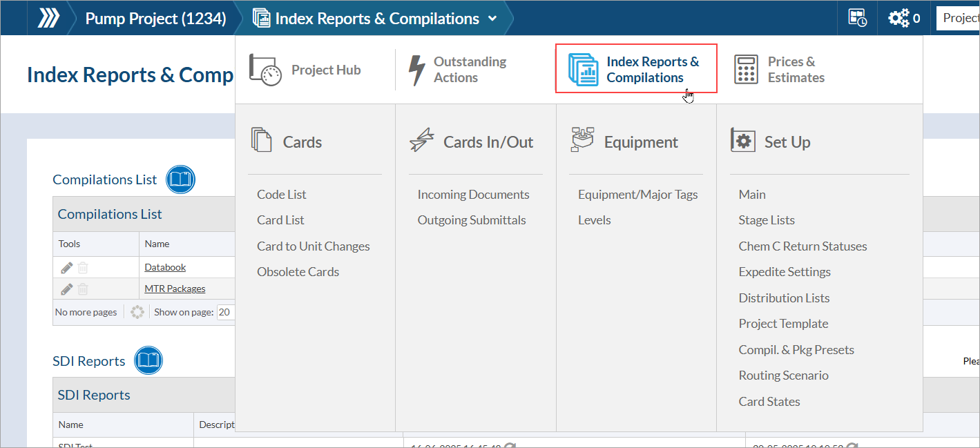Click the Project search field in header
The image size is (980, 448).
[x=958, y=18]
